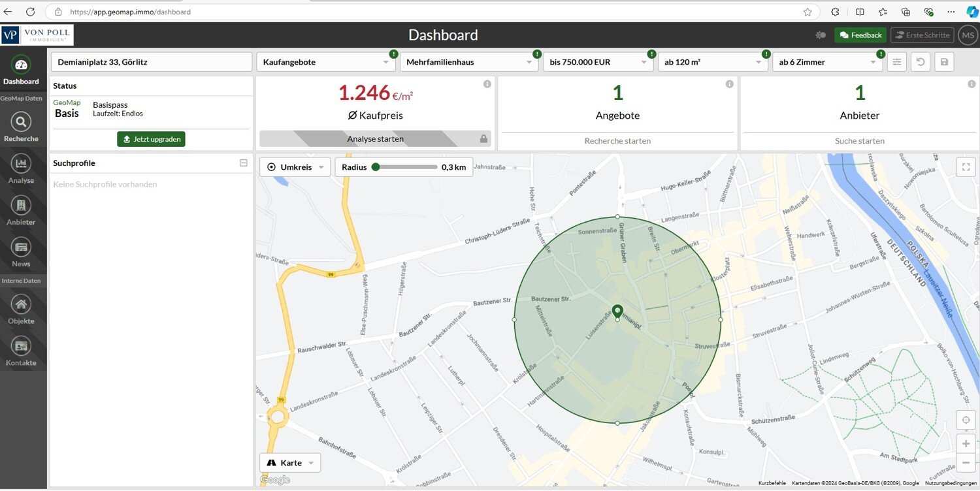Click the Radius slider handle

(x=375, y=167)
